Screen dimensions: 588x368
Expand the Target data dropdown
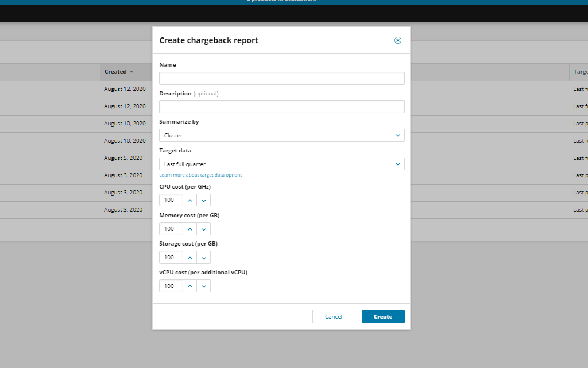click(281, 164)
